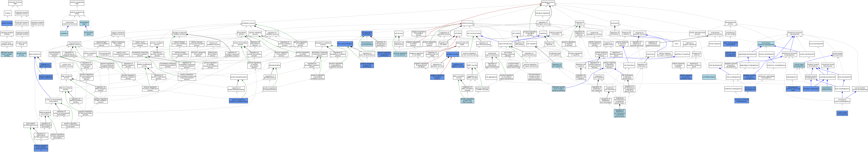
Task: Click the cell division node
Action: click(399, 33)
